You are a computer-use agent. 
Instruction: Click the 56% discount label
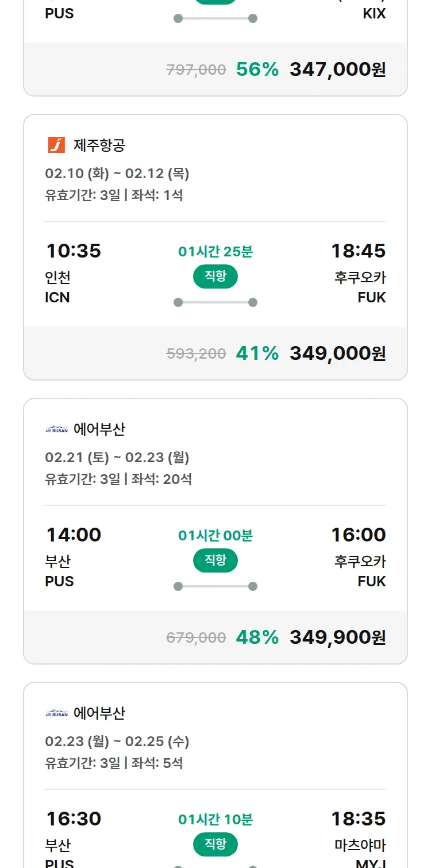(257, 70)
